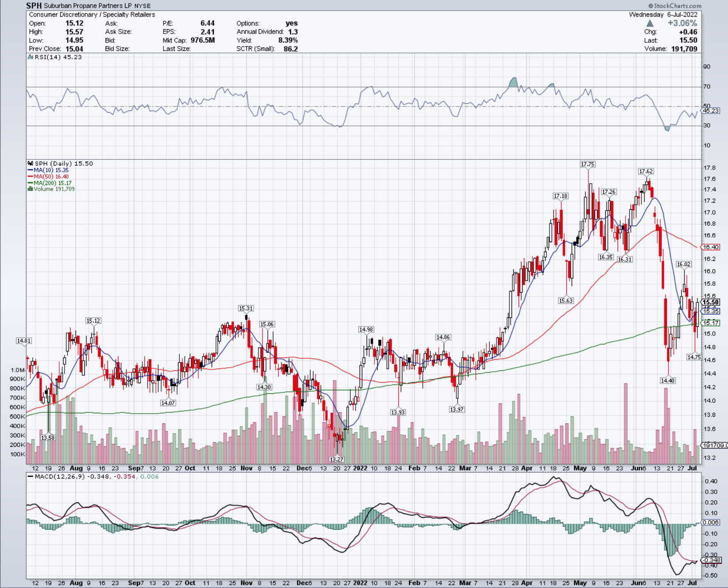Image resolution: width=728 pixels, height=588 pixels.
Task: Click the 17.18 April high label
Action: tap(561, 196)
